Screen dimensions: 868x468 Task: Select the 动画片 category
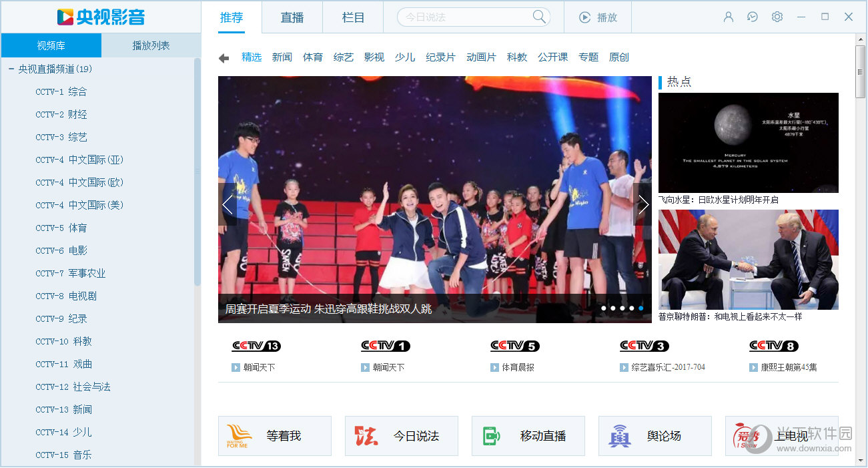(x=481, y=57)
